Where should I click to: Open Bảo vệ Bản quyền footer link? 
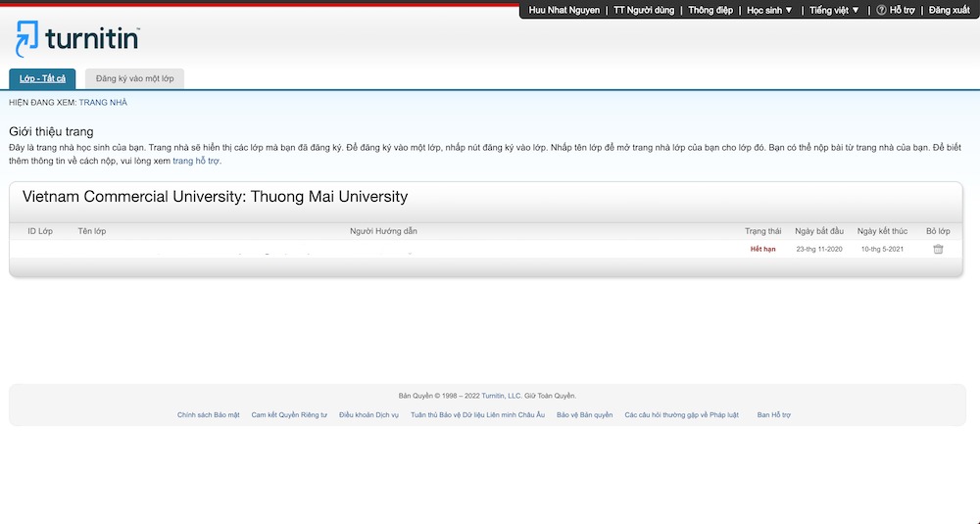click(584, 415)
